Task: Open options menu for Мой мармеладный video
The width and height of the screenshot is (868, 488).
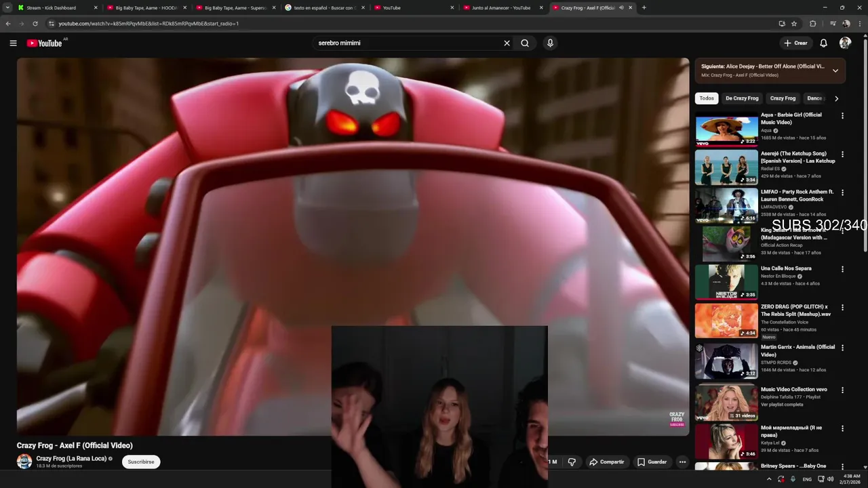Action: click(x=843, y=429)
